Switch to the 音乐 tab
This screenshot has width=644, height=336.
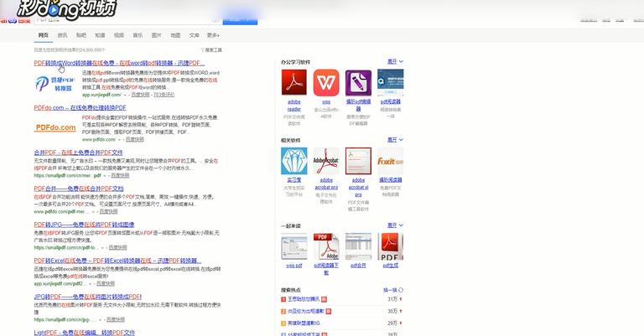[x=138, y=35]
